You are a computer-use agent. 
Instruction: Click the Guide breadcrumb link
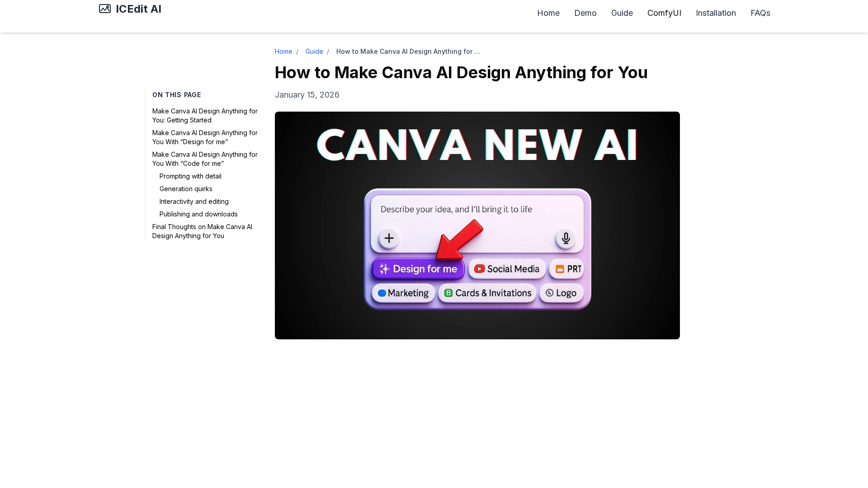[x=314, y=52]
